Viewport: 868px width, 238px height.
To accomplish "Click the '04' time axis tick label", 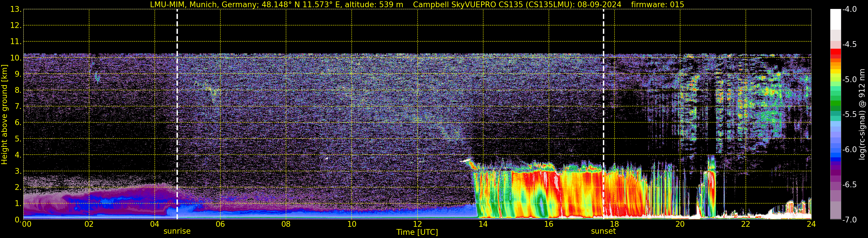I will [x=155, y=224].
